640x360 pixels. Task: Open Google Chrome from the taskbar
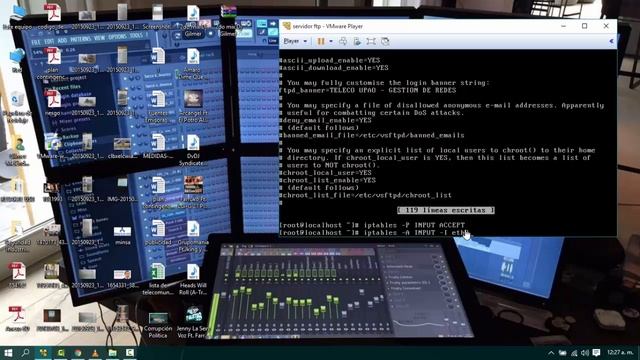pos(78,353)
